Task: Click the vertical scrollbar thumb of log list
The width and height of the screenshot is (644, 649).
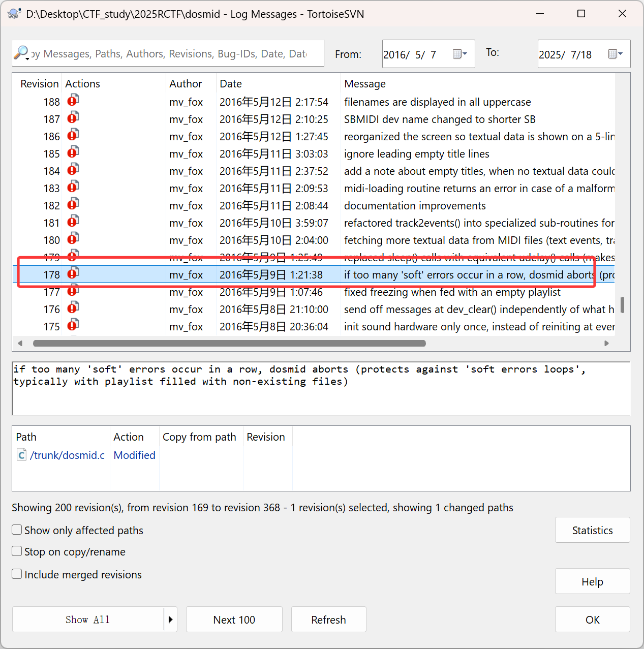Action: click(x=622, y=305)
